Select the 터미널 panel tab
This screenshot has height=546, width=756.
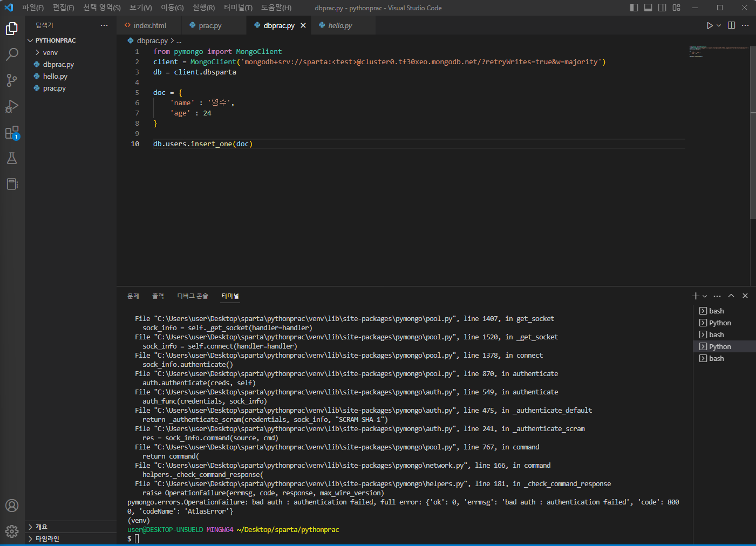coord(230,296)
